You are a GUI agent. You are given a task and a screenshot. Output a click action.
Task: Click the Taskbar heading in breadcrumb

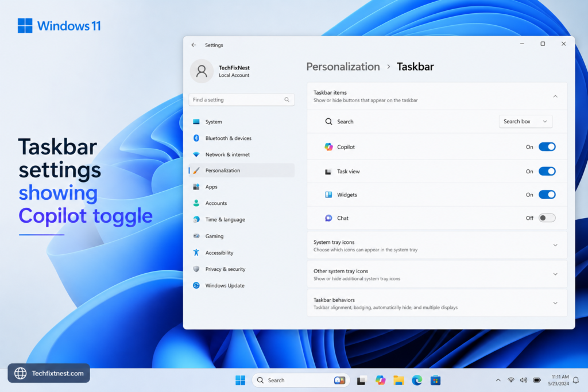click(415, 67)
